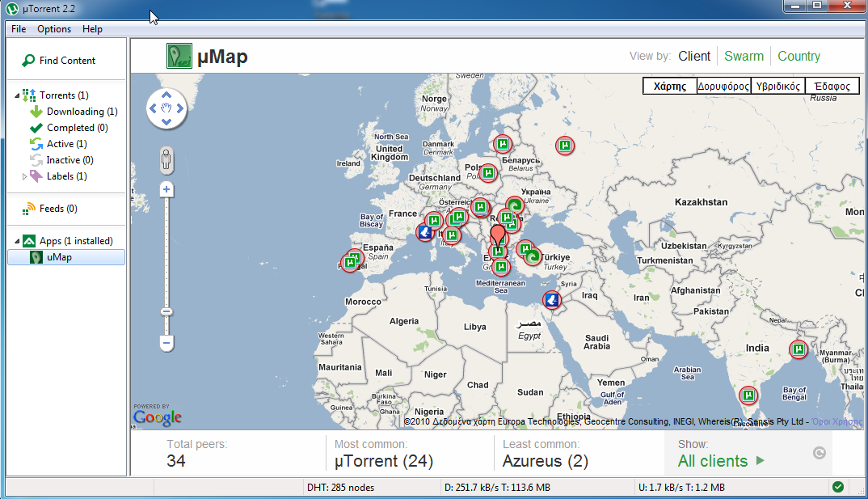Open the Options menu

(54, 29)
